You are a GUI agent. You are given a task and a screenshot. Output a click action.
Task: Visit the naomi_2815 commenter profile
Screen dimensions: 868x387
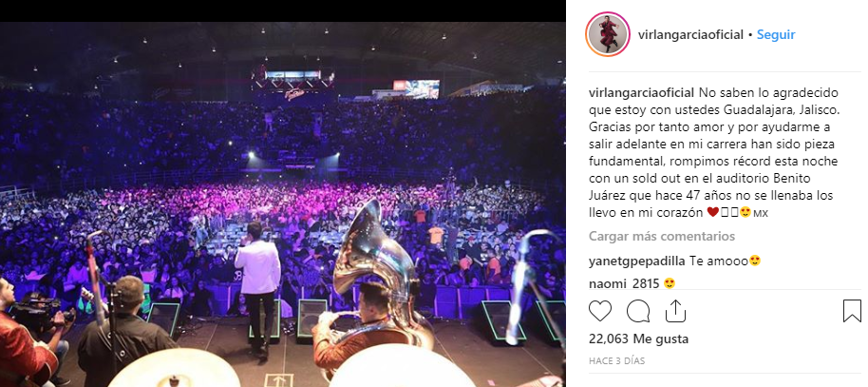pos(624,283)
